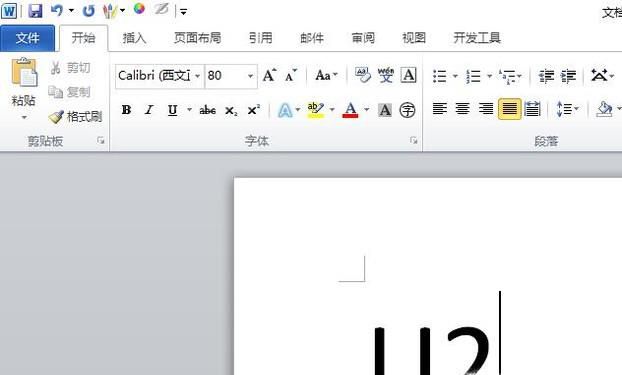
Task: Switch to the 视图 tab
Action: point(414,38)
